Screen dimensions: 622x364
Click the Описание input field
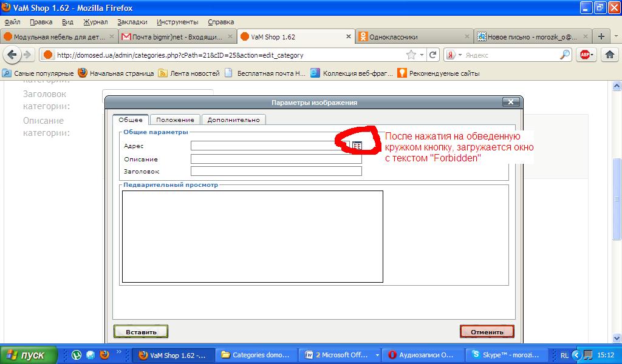point(276,159)
